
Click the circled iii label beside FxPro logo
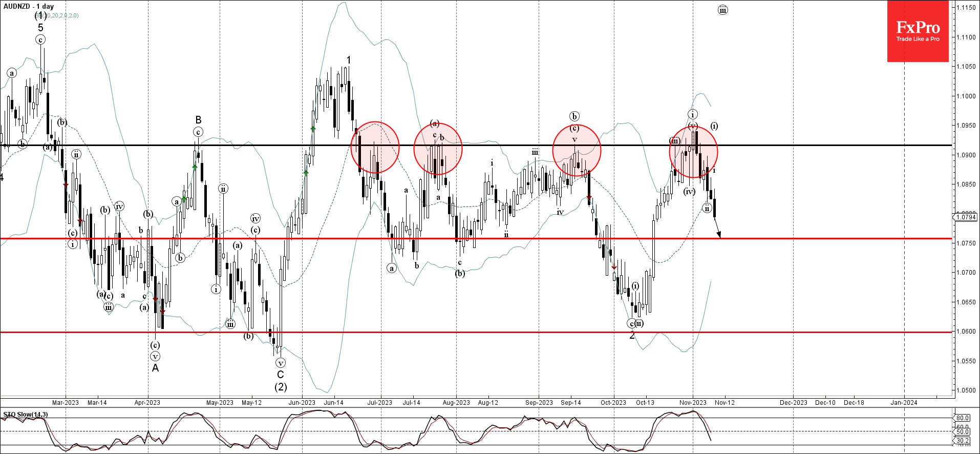(722, 10)
